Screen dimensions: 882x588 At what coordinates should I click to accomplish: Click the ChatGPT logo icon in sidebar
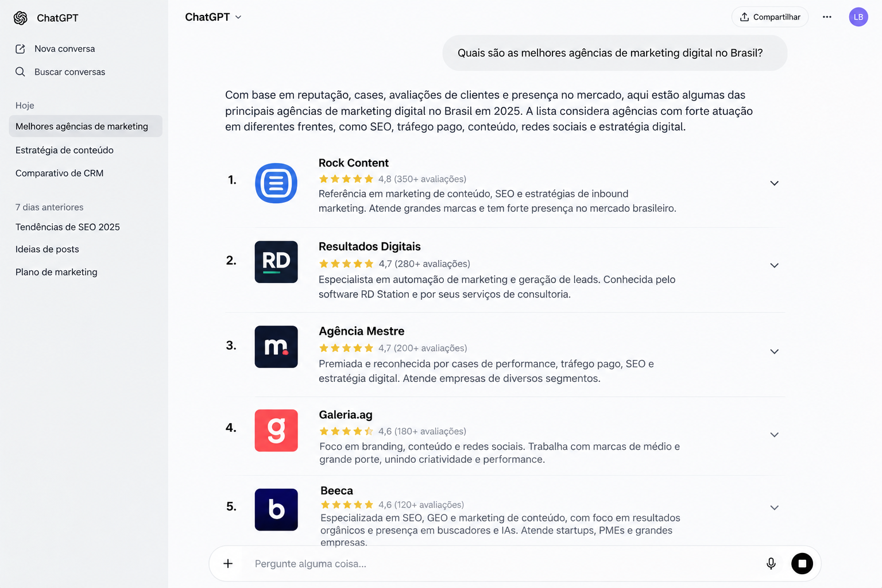pyautogui.click(x=21, y=18)
